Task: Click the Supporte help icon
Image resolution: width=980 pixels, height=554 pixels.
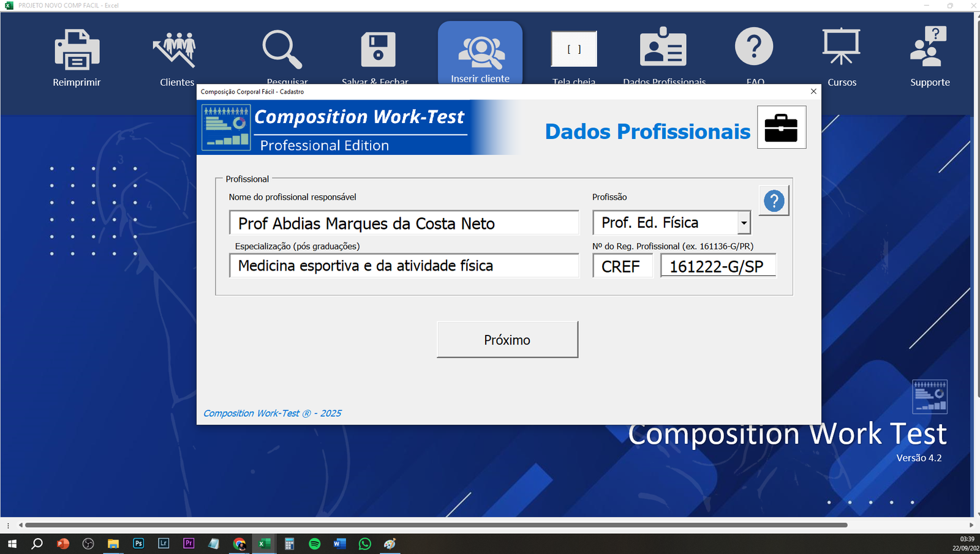Action: 929,47
